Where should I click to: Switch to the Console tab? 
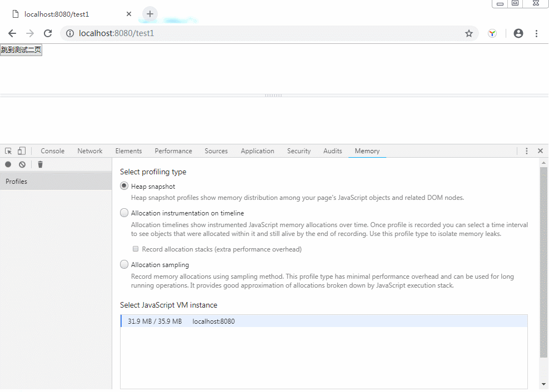coord(53,151)
